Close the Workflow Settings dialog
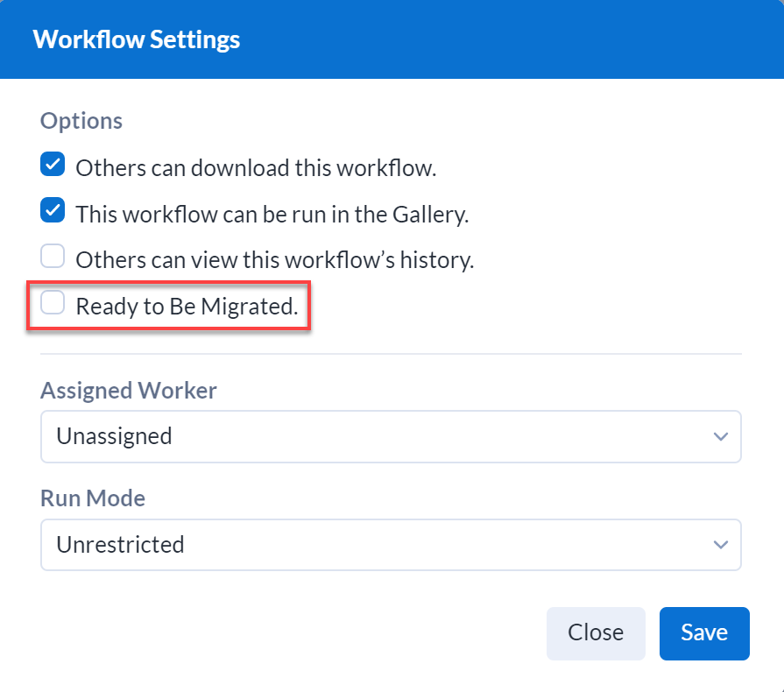784x692 pixels. point(596,632)
